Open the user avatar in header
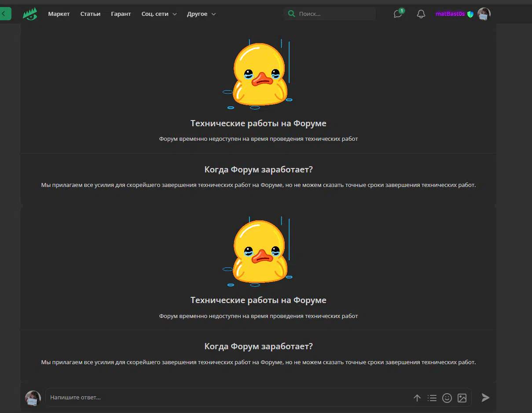The image size is (532, 413). (484, 14)
